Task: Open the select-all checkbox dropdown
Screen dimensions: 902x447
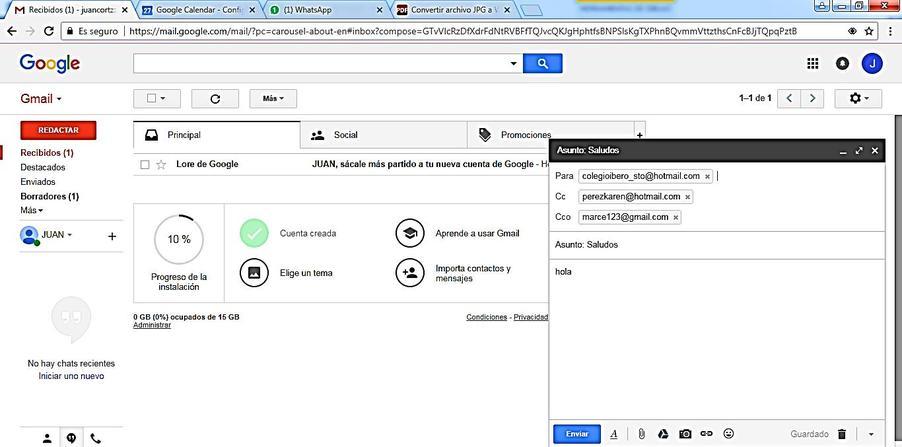Action: point(156,98)
